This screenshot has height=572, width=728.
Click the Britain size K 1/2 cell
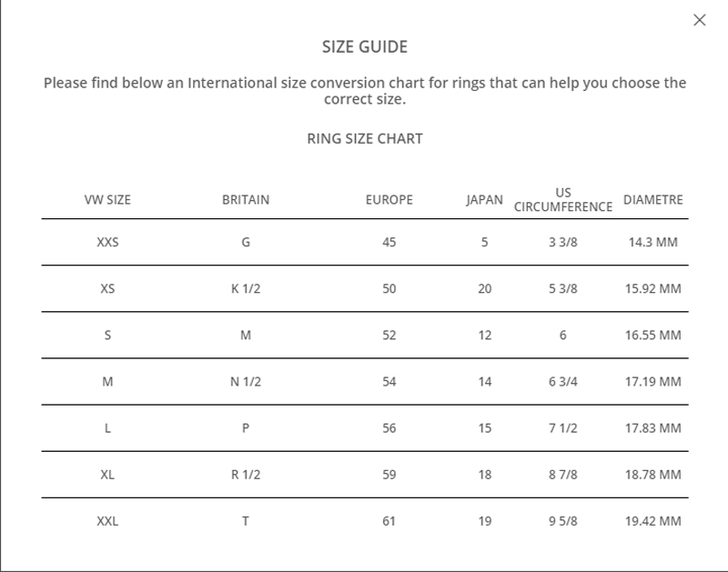246,289
